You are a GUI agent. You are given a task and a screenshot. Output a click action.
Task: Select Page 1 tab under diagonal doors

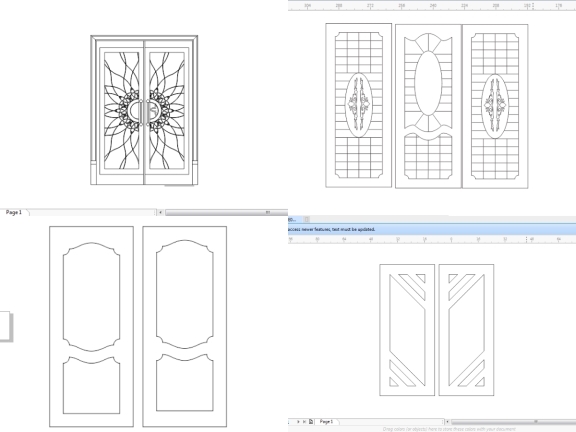pyautogui.click(x=326, y=422)
